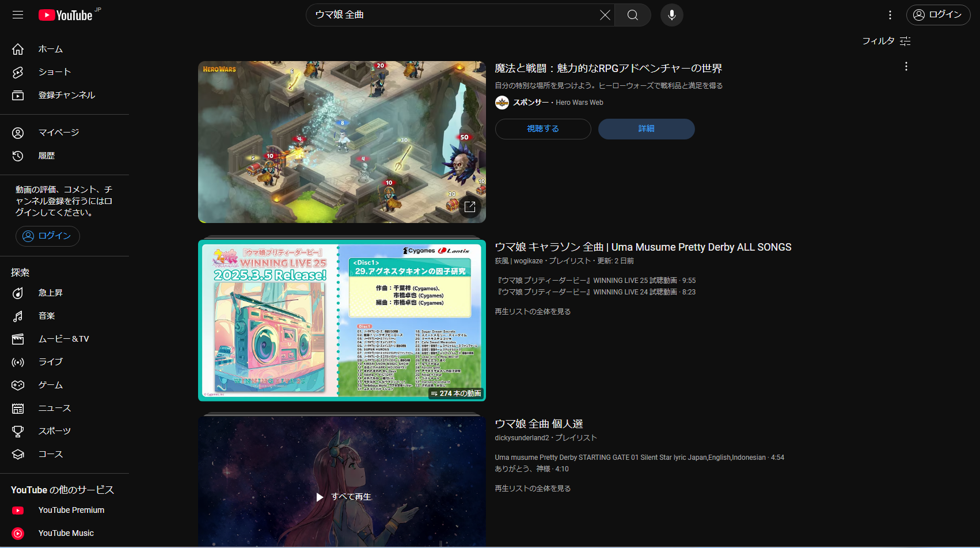The image size is (980, 548).
Task: Clear the search text with X
Action: [x=605, y=15]
